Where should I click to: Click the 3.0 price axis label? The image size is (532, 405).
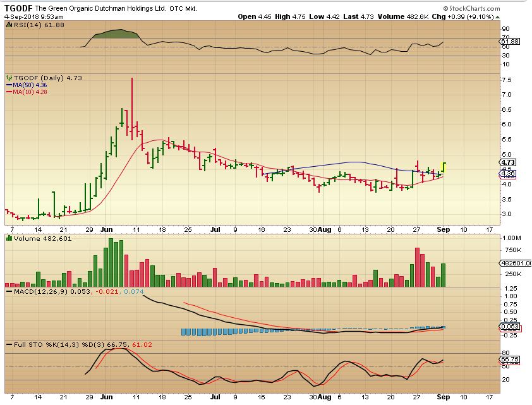click(x=507, y=214)
